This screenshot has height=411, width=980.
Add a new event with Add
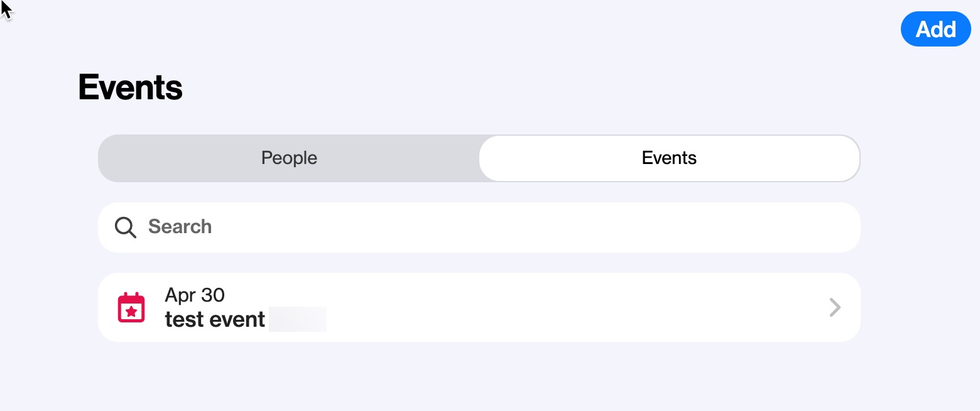pyautogui.click(x=935, y=29)
